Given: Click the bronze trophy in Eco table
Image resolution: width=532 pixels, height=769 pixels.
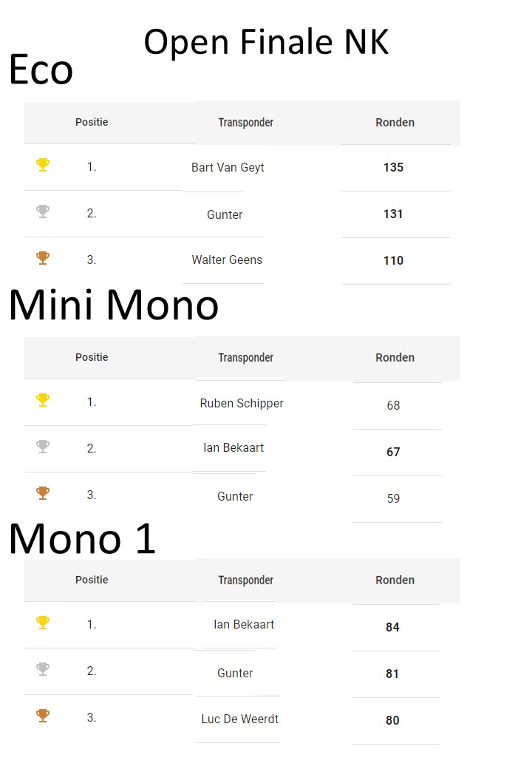Looking at the screenshot, I should (x=43, y=258).
